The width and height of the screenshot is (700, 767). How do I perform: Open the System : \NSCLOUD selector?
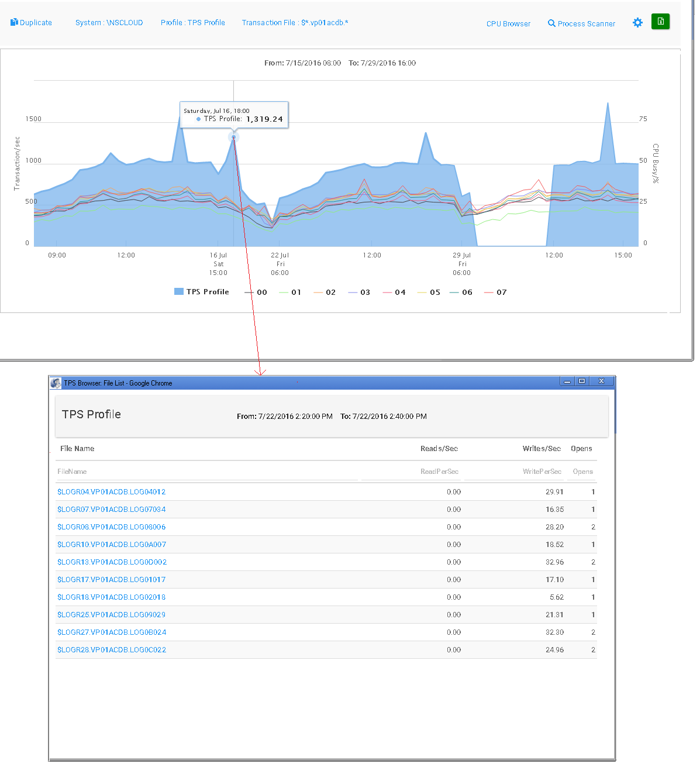point(109,23)
